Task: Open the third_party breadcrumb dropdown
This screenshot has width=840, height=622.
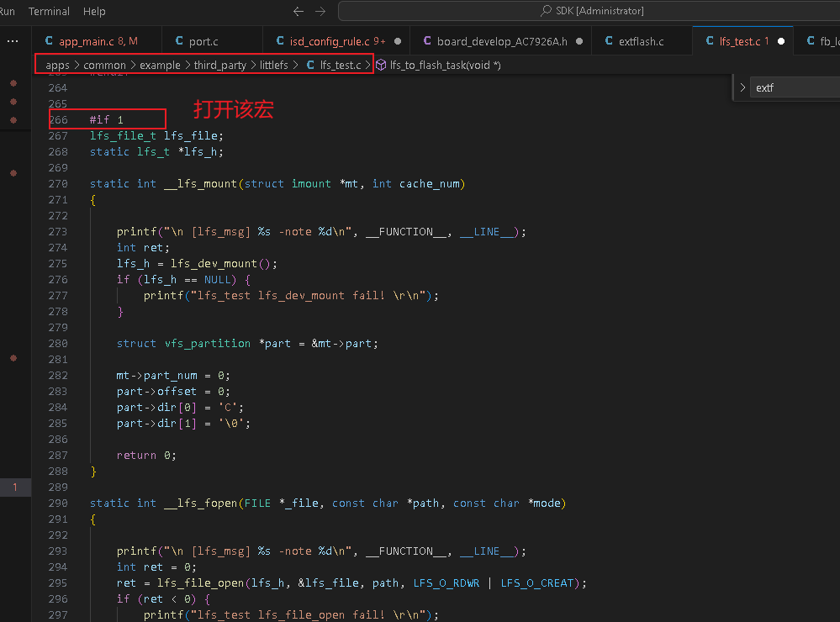Action: coord(219,65)
